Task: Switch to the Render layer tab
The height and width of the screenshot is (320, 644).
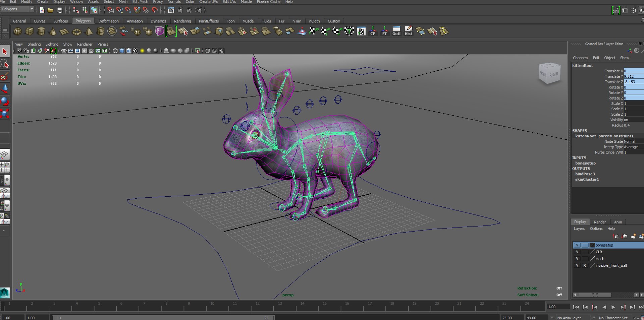Action: (x=600, y=222)
